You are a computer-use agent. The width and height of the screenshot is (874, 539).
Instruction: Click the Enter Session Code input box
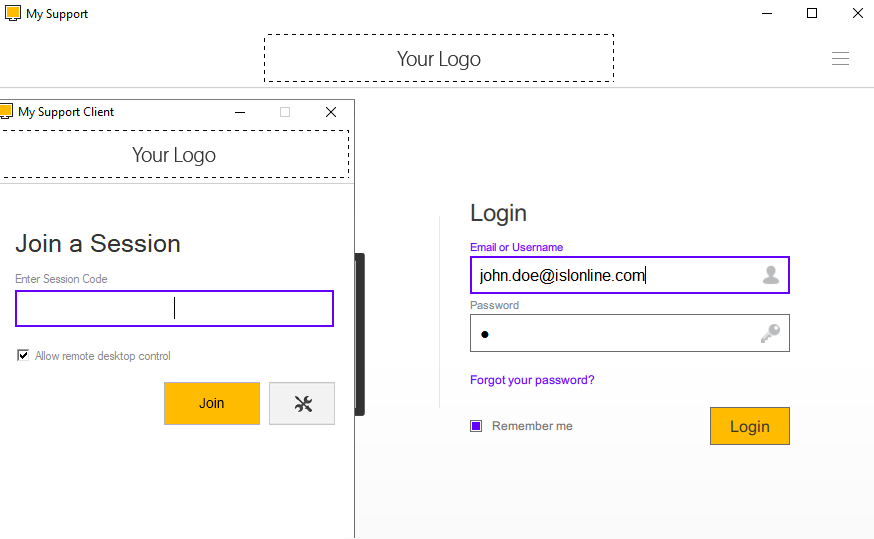pos(174,308)
